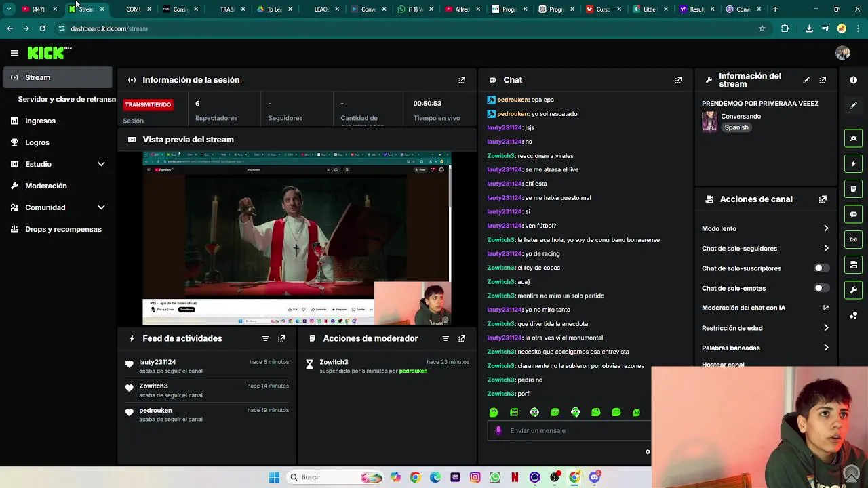
Task: Click the info icon in right rail
Action: (853, 80)
